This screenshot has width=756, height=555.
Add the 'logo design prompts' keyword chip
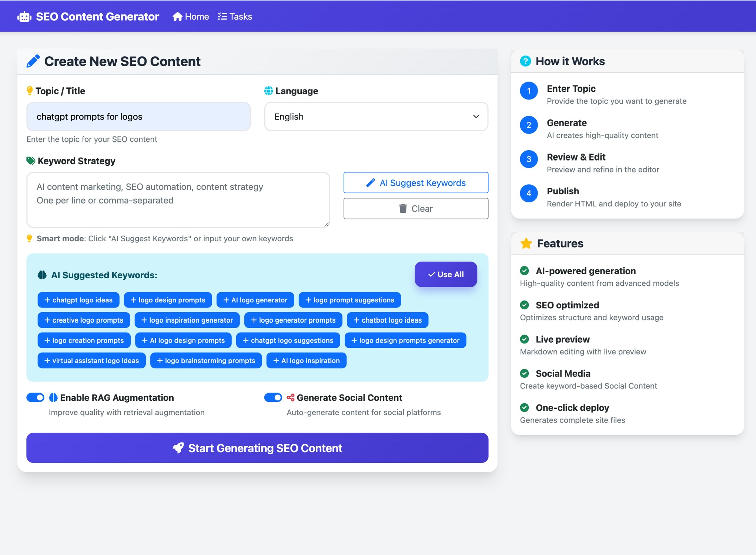pos(168,300)
